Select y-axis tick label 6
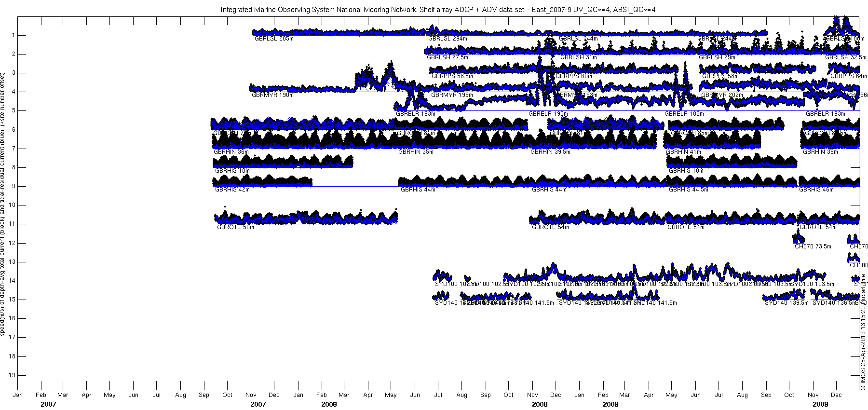 [14, 130]
